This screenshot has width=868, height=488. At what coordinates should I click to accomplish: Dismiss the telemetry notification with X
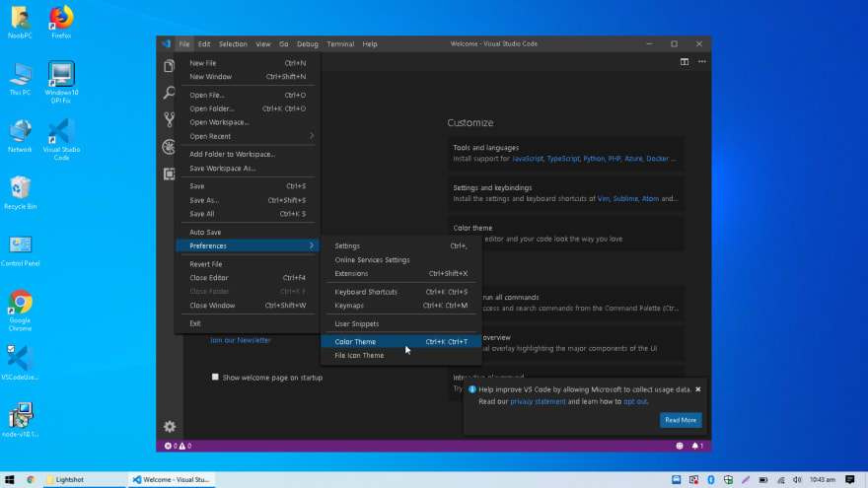tap(698, 389)
